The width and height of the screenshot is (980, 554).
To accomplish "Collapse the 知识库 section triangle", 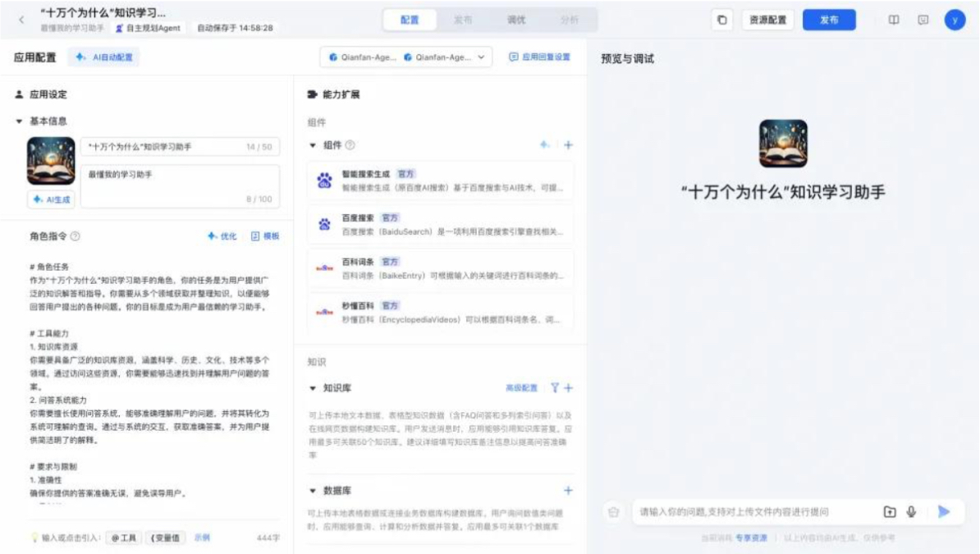I will click(313, 387).
